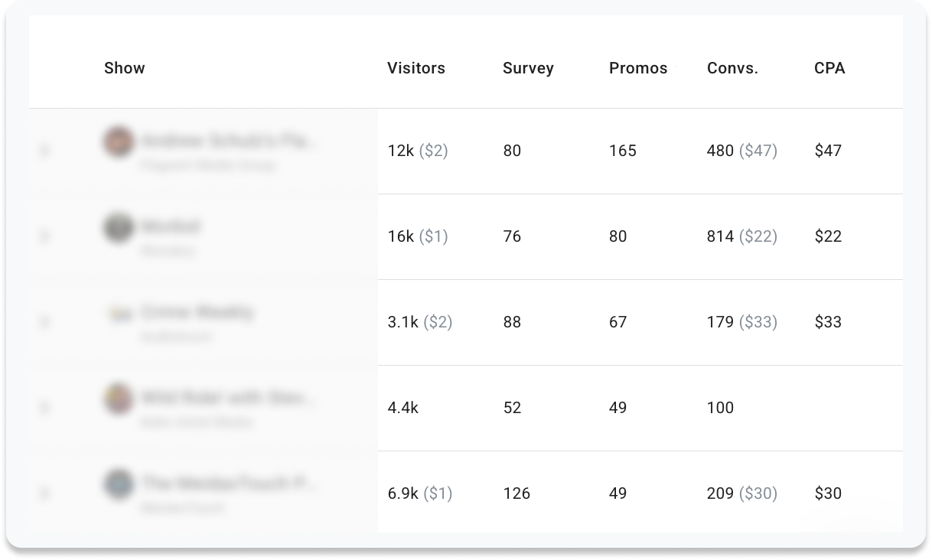932x560 pixels.
Task: Expand the MeidasTouch row chevron
Action: [x=44, y=493]
